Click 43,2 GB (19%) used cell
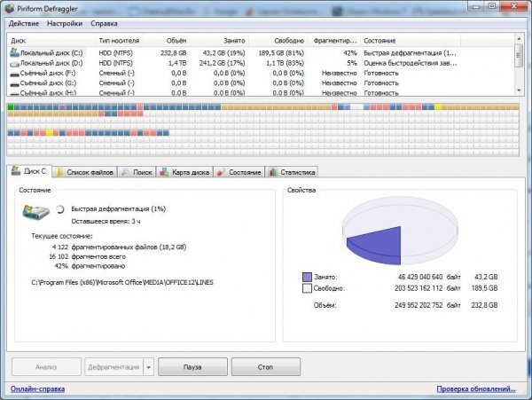 (223, 53)
